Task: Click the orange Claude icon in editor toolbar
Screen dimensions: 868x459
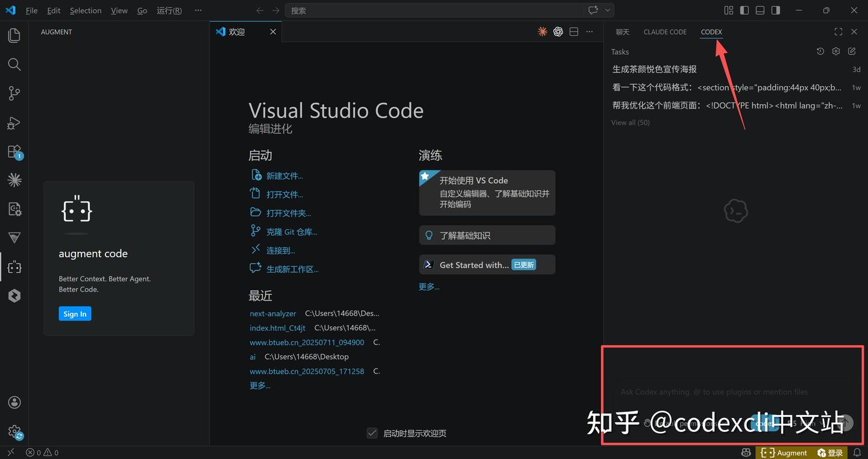Action: (x=542, y=32)
